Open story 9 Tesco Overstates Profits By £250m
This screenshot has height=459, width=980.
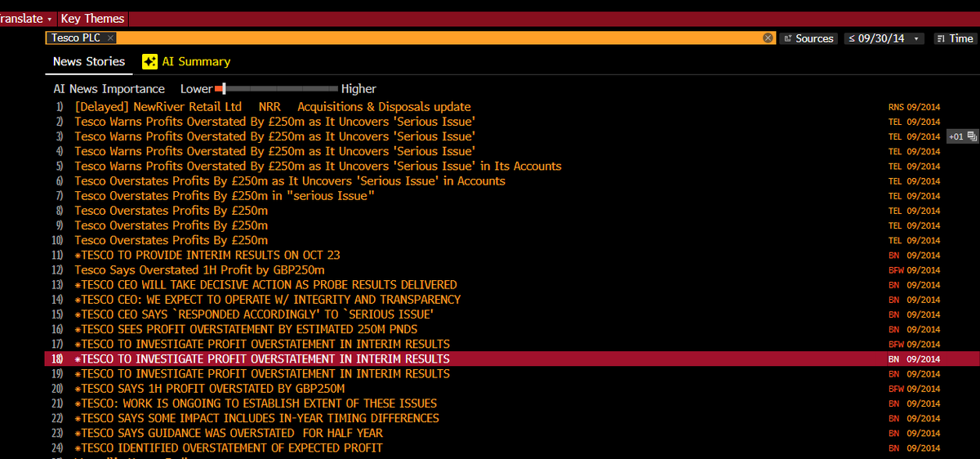(171, 225)
